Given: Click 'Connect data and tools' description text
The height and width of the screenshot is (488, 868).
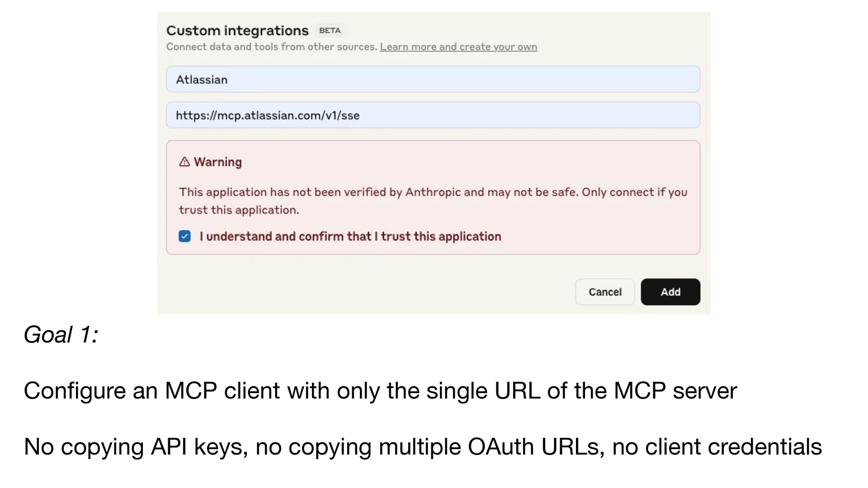Looking at the screenshot, I should [271, 47].
